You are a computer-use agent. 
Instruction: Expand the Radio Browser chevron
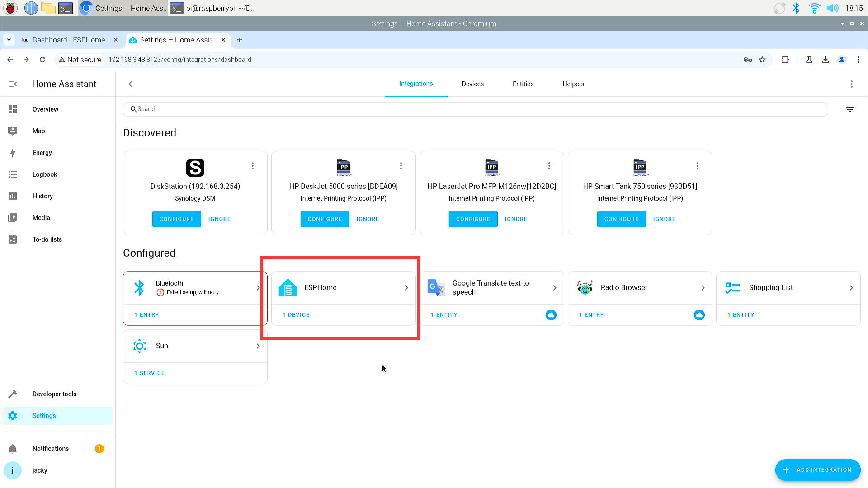coord(703,288)
